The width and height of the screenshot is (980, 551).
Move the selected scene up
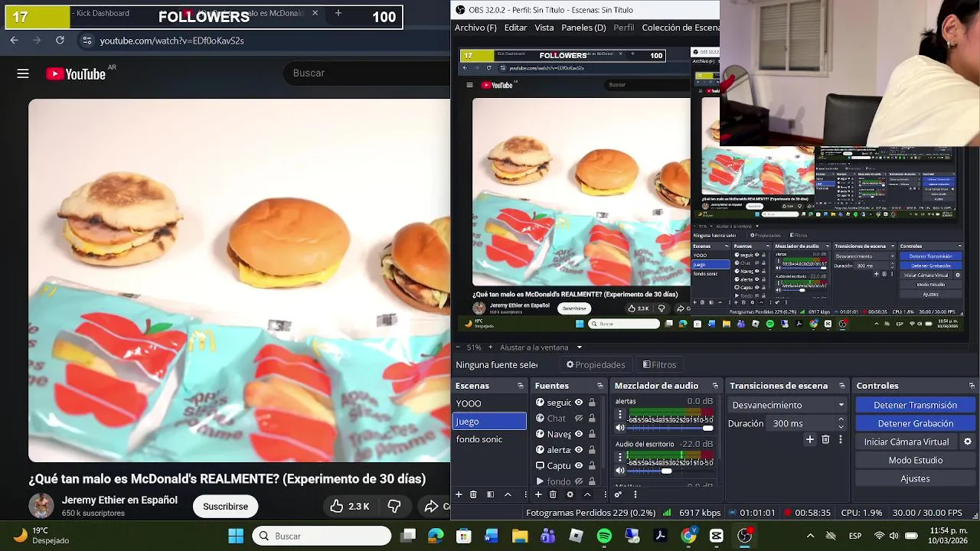(x=508, y=494)
